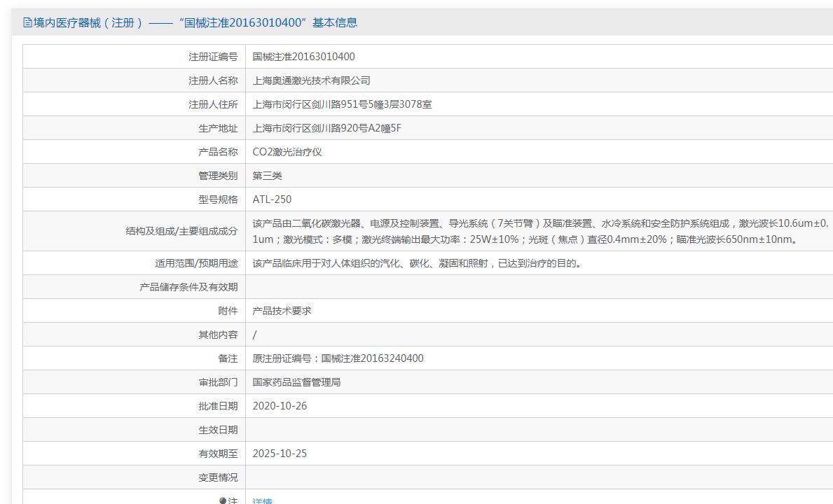Click the 变更情况 row label

(218, 477)
